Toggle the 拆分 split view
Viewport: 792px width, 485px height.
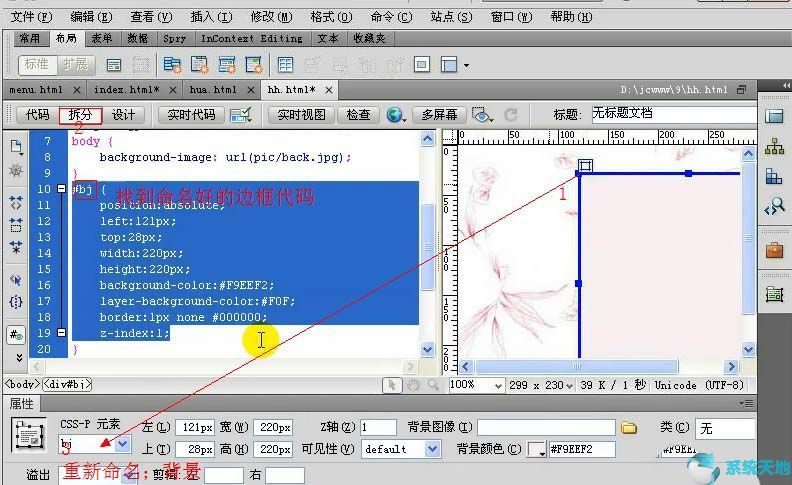(80, 115)
